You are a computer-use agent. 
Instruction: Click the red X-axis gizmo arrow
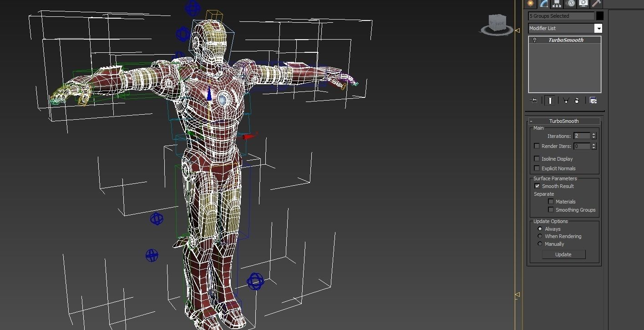point(249,136)
